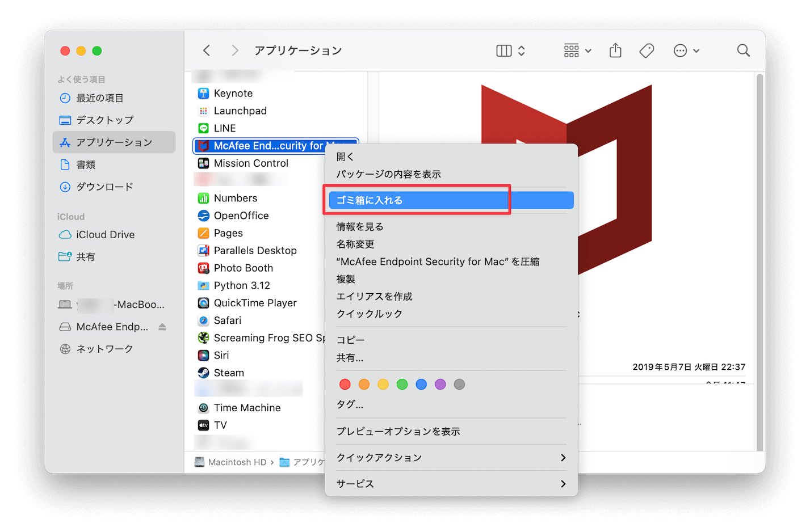Click the Parallels Desktop app icon

pos(203,251)
